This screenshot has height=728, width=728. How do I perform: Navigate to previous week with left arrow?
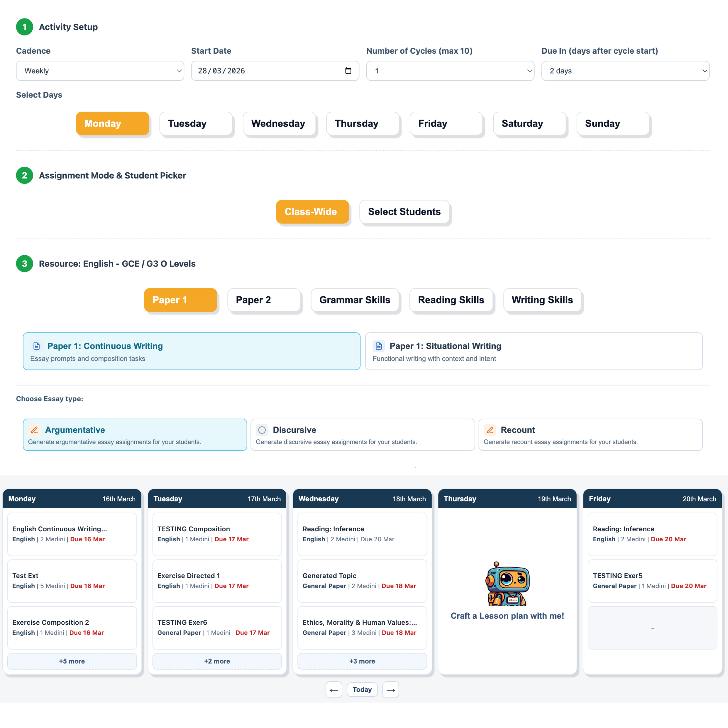pyautogui.click(x=334, y=689)
